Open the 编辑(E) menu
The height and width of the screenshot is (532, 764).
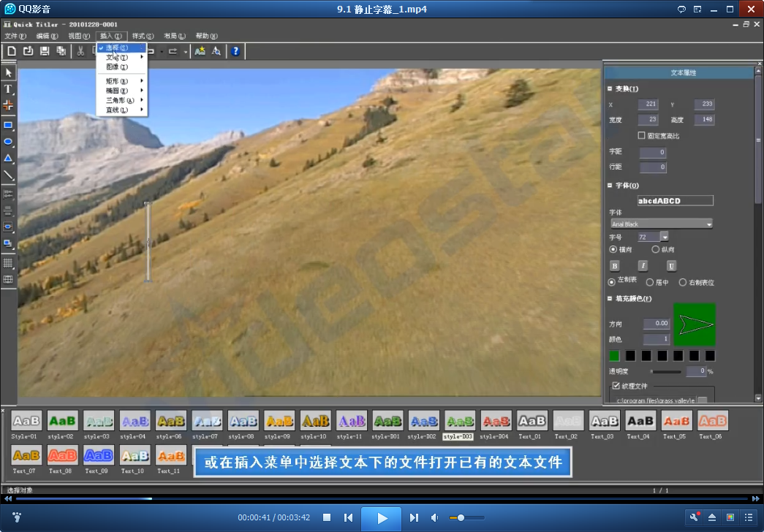coord(47,36)
